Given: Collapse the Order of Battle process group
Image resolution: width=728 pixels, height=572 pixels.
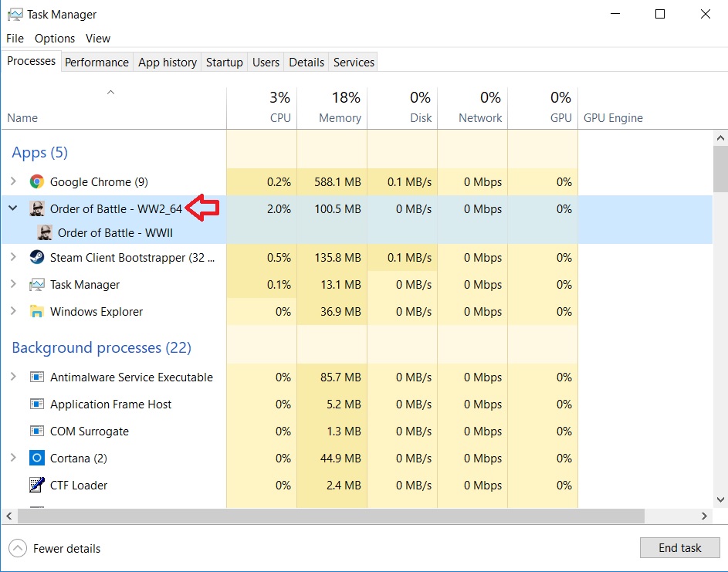Looking at the screenshot, I should (13, 208).
